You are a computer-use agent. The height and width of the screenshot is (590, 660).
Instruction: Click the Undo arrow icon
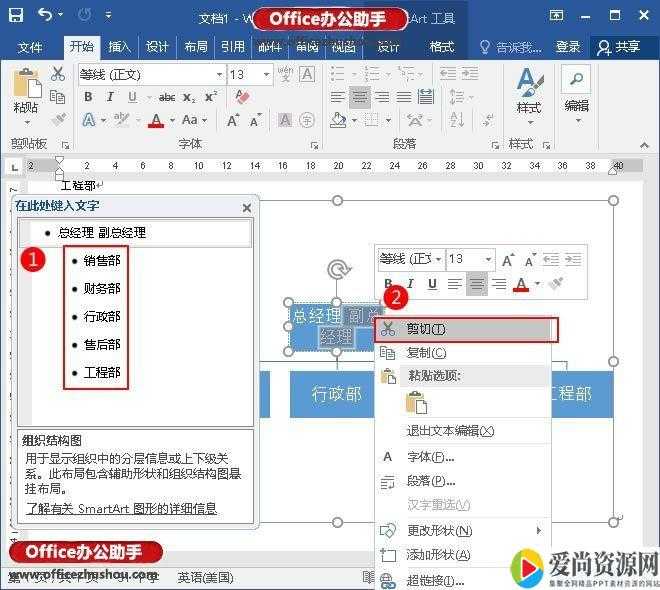[46, 15]
